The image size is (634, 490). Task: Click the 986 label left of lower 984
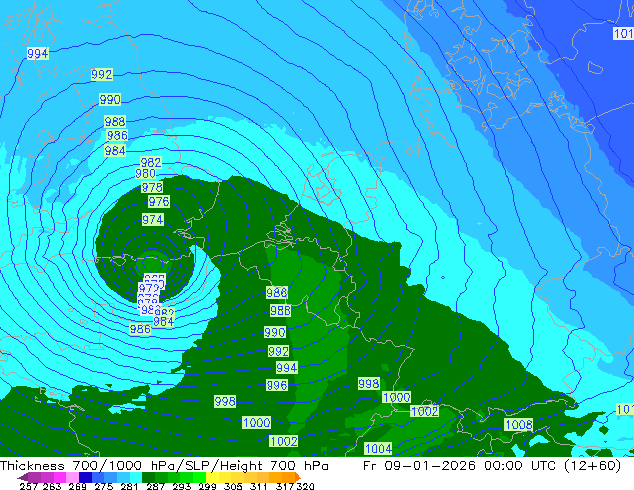pos(140,329)
